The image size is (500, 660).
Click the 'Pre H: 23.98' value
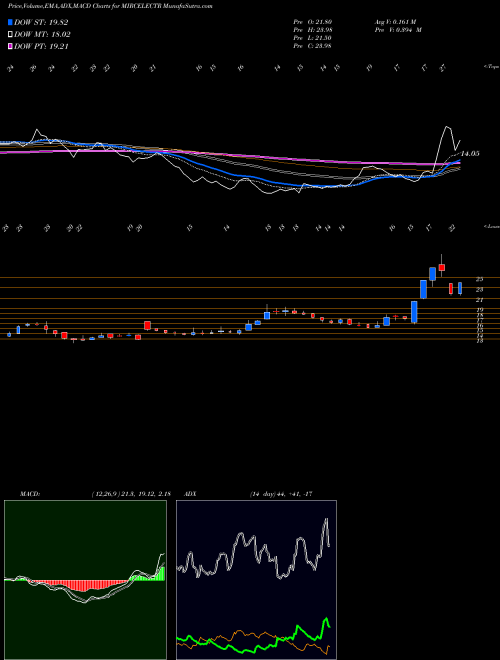tap(313, 30)
